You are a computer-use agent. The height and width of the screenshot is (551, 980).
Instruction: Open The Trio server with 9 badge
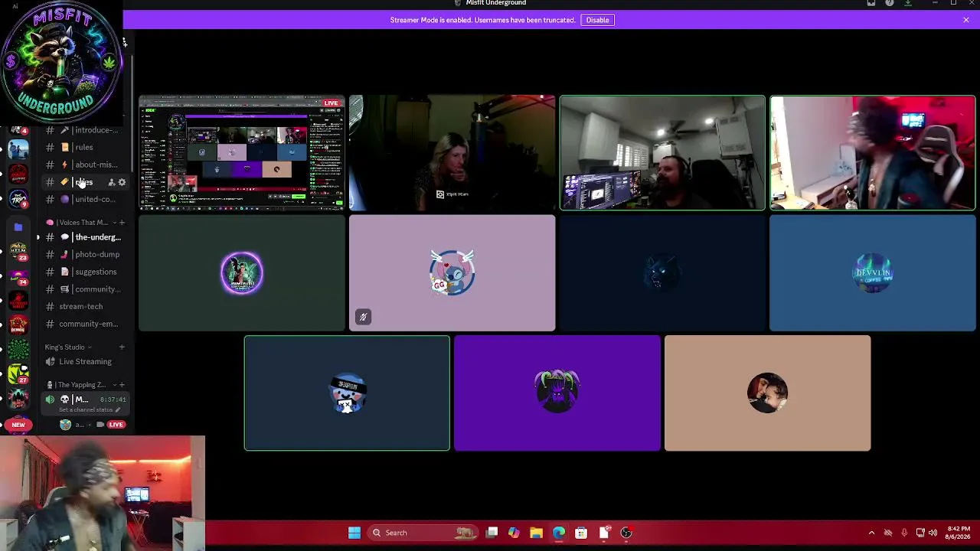[x=18, y=199]
